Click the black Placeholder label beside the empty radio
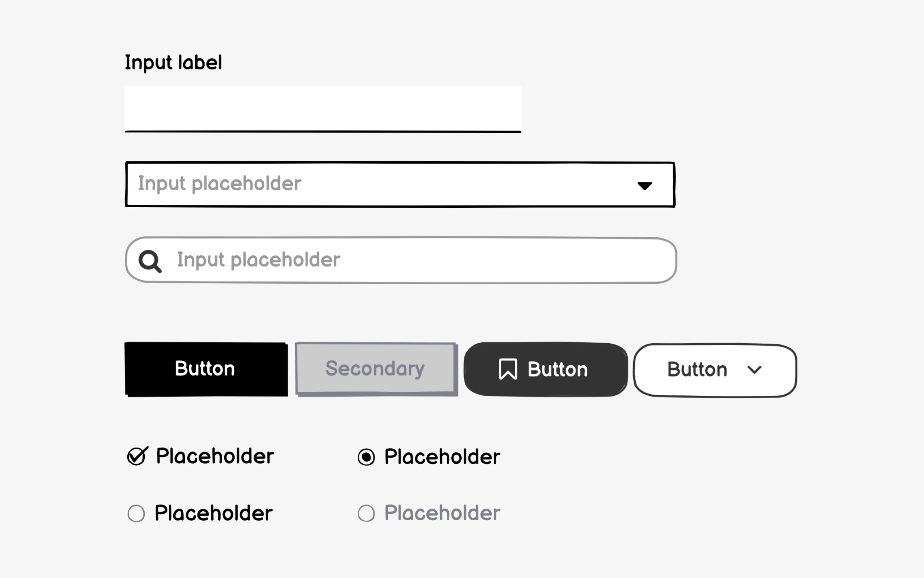Viewport: 924px width, 578px height. point(213,513)
